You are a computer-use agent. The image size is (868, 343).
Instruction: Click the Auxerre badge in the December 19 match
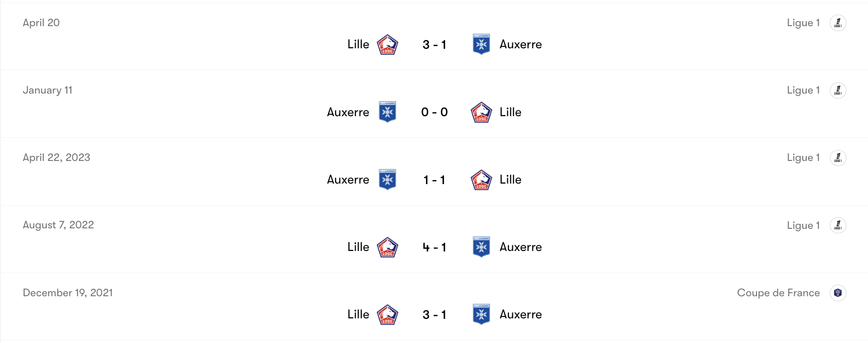[x=481, y=314]
